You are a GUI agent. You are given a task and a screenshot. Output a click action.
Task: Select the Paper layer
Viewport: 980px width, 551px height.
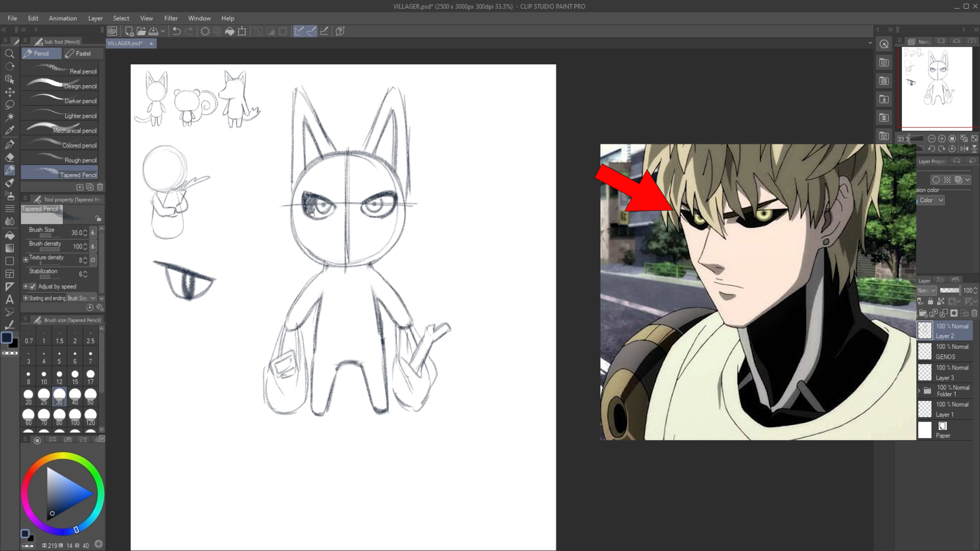[x=945, y=430]
